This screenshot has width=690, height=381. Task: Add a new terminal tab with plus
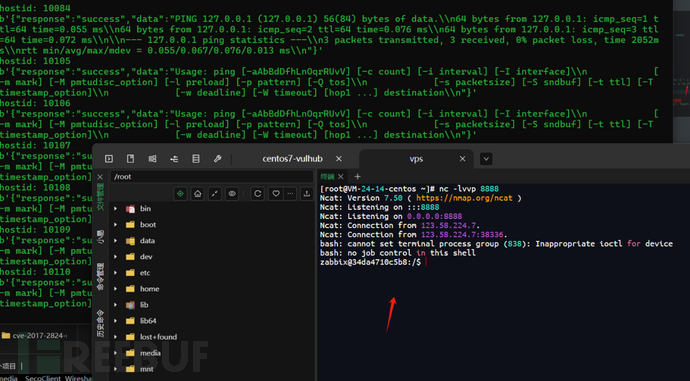click(357, 177)
